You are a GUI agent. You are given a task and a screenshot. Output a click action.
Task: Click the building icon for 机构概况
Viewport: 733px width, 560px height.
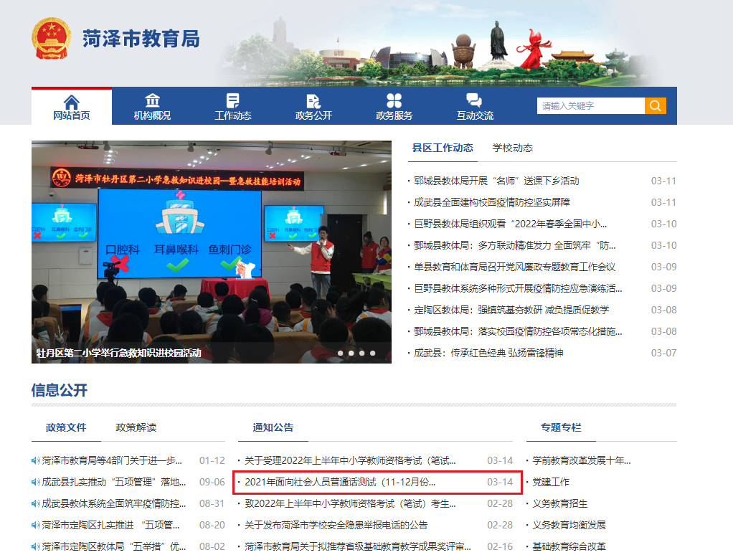click(x=152, y=100)
